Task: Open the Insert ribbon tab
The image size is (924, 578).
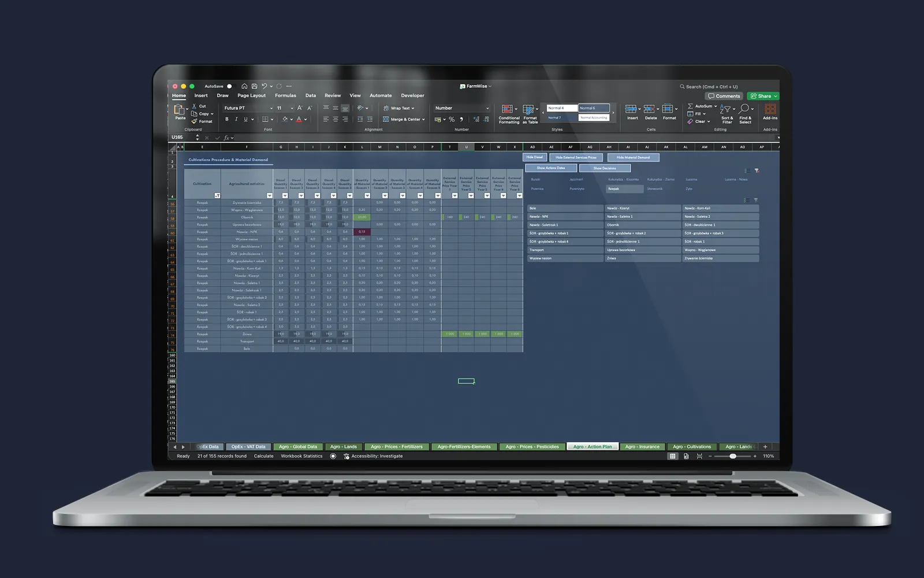Action: [x=201, y=95]
